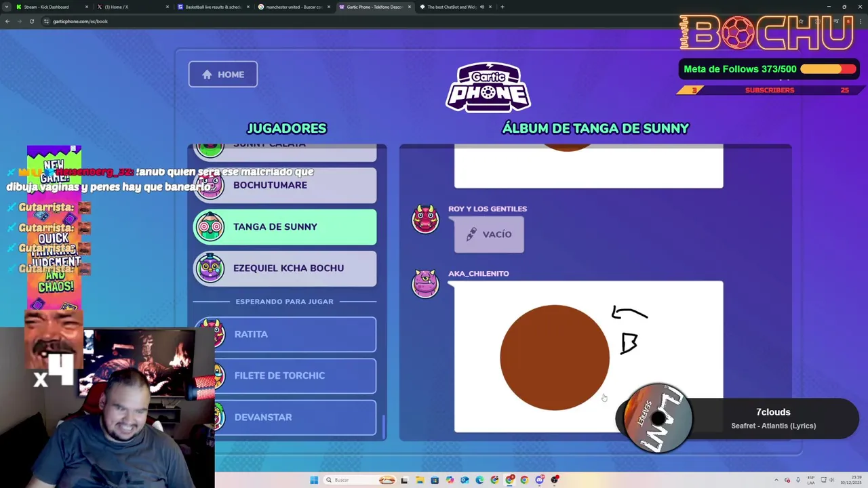Open the Windows Start menu

coord(314,480)
